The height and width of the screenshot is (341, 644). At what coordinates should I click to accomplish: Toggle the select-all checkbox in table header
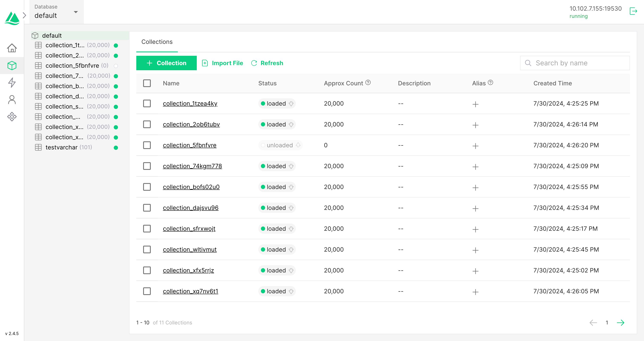tap(147, 83)
